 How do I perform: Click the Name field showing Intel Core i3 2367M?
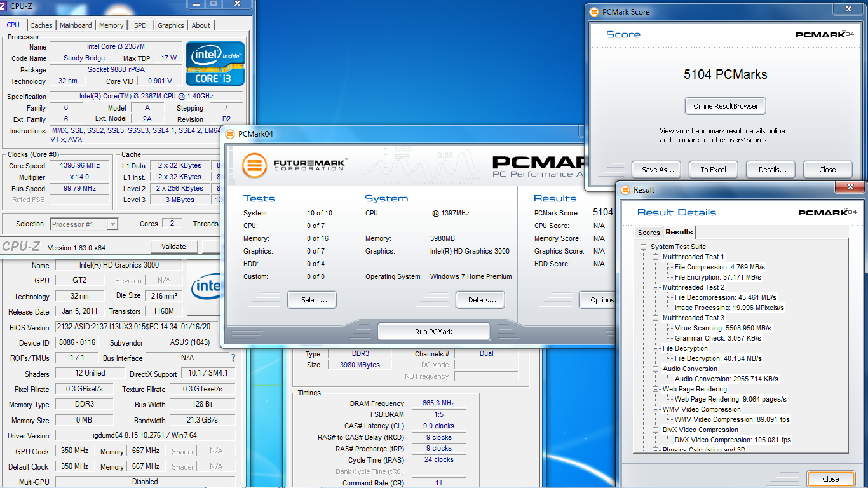[x=115, y=46]
